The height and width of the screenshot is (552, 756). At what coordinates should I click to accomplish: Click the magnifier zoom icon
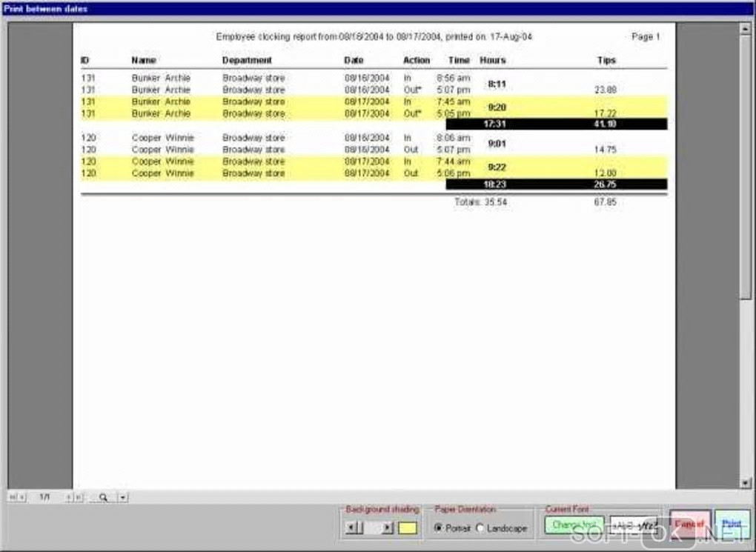click(x=103, y=497)
